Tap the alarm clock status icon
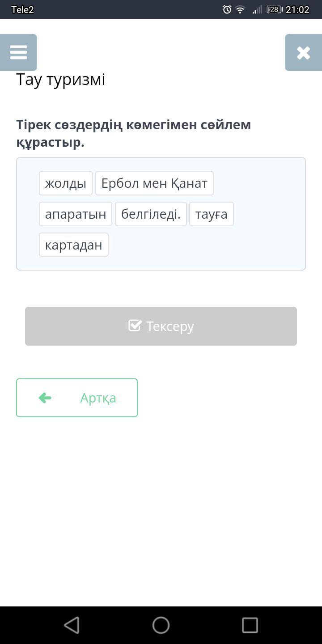The height and width of the screenshot is (644, 322). coord(227,9)
